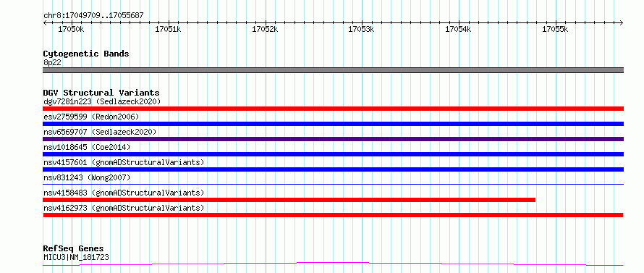The height and width of the screenshot is (273, 644).
Task: Click the gray 8p22 cytogenetic band bar
Action: click(333, 70)
